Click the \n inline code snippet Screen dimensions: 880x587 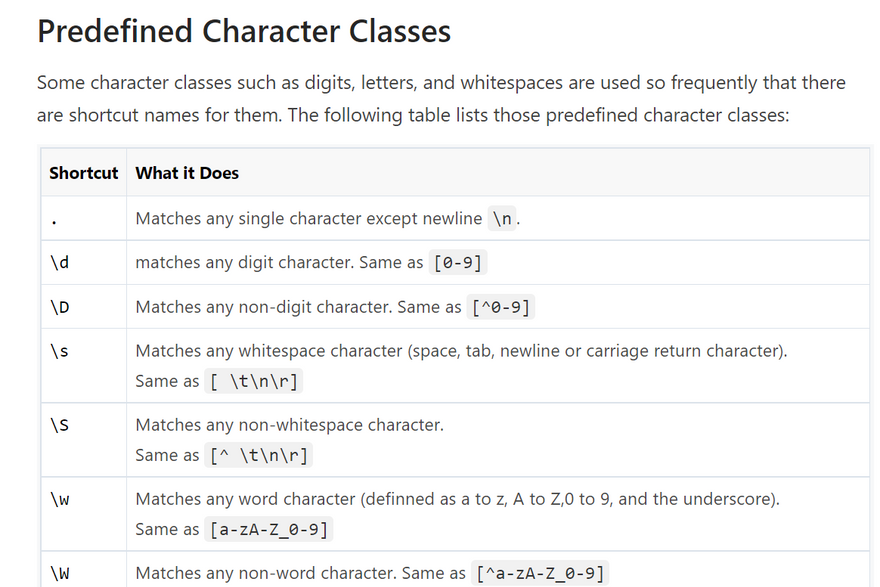[503, 219]
